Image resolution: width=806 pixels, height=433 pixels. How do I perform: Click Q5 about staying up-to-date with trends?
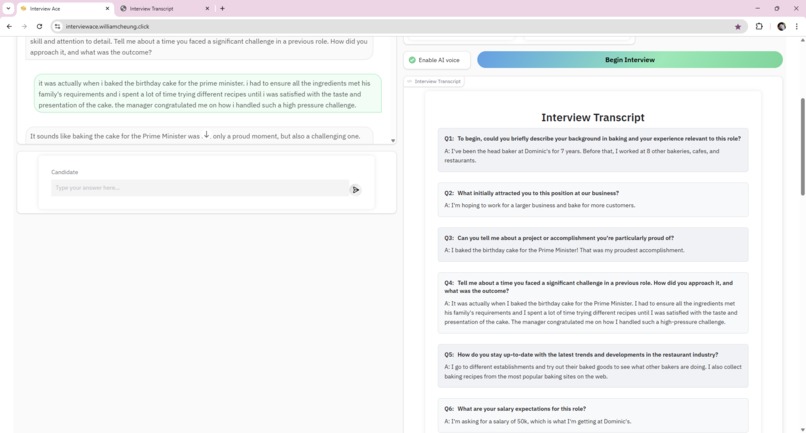(581, 355)
